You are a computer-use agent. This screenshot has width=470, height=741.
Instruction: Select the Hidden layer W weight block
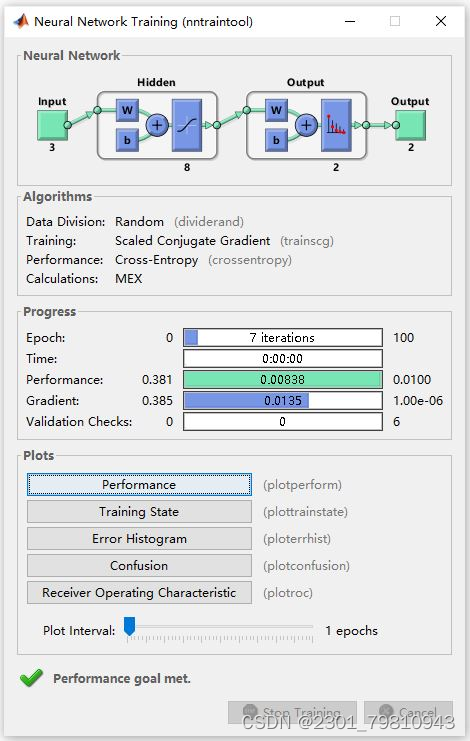tap(127, 111)
